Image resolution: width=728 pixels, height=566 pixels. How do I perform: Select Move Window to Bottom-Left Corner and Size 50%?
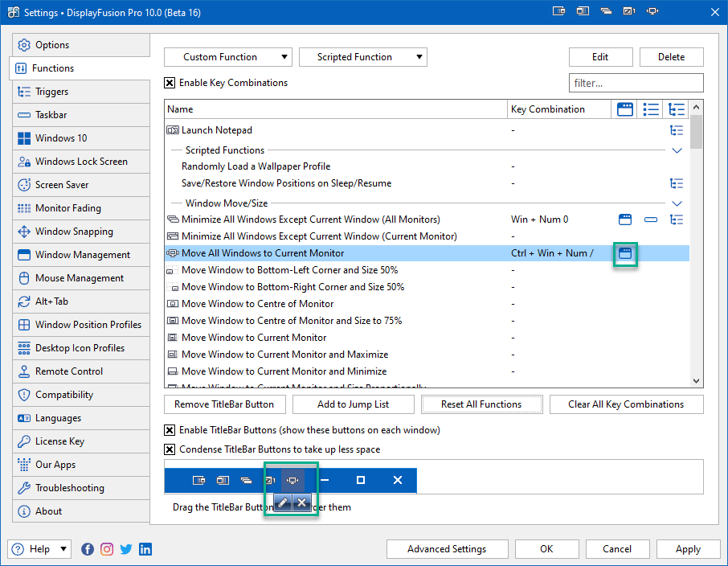(x=290, y=270)
